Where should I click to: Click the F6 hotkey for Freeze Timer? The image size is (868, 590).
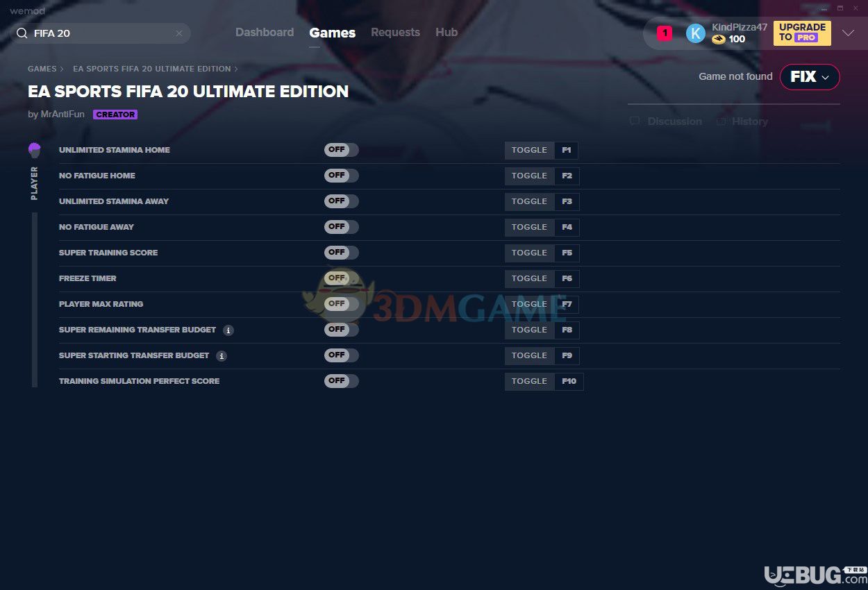(x=567, y=279)
